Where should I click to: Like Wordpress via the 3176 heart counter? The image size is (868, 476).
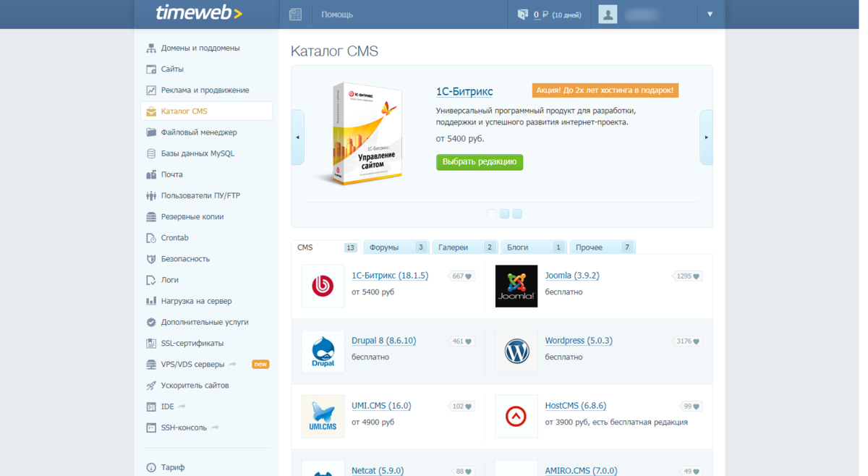(686, 341)
